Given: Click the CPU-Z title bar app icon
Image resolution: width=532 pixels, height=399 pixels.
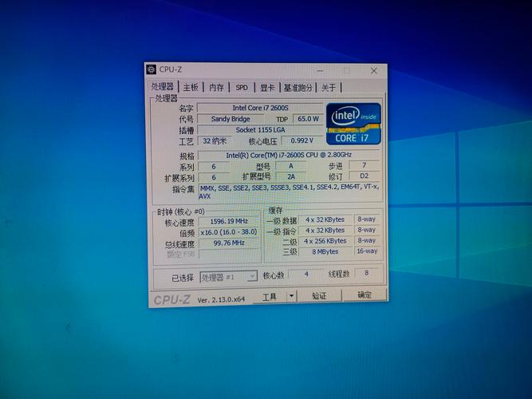Looking at the screenshot, I should point(152,69).
